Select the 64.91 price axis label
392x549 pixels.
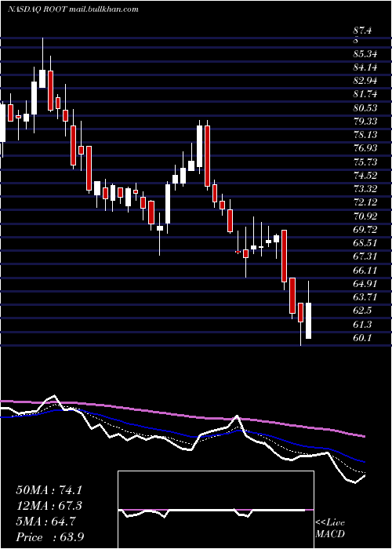(x=365, y=284)
